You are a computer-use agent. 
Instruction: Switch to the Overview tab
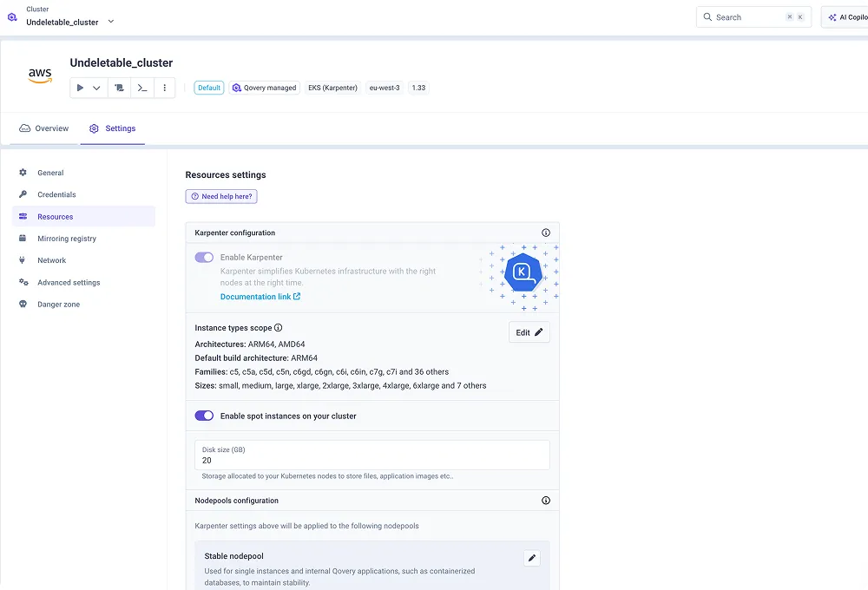pyautogui.click(x=43, y=128)
